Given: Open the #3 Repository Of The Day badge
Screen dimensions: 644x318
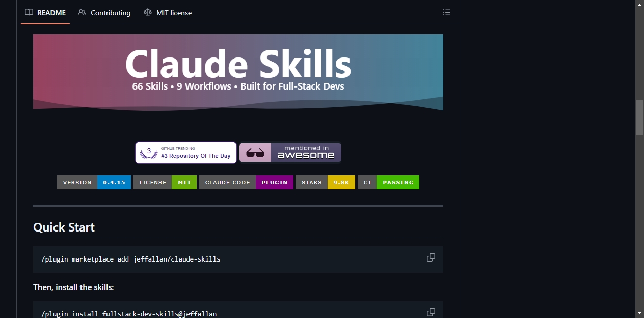Looking at the screenshot, I should 186,153.
